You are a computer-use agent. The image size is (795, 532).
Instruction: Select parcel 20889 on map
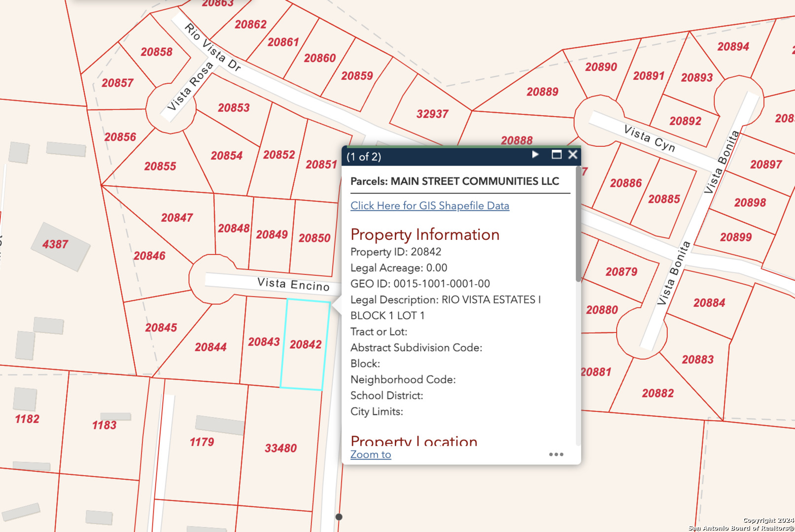coord(542,92)
